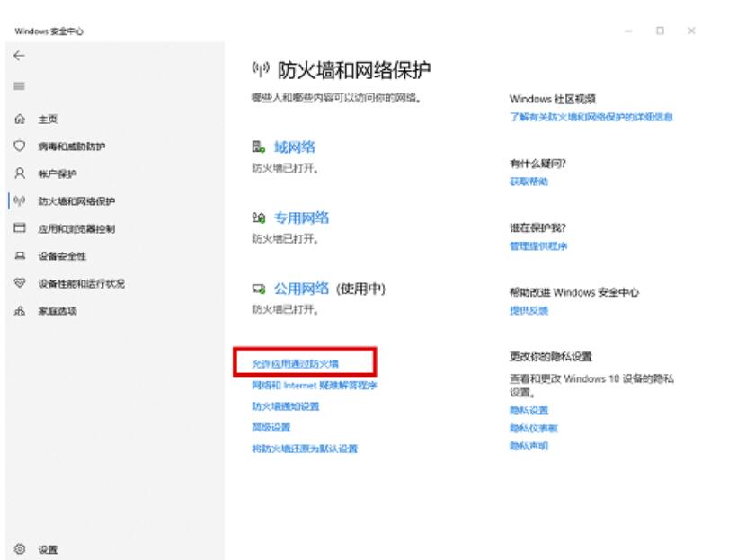Image resolution: width=755 pixels, height=560 pixels.
Task: Click the 获取帮助 link
Action: coord(528,182)
